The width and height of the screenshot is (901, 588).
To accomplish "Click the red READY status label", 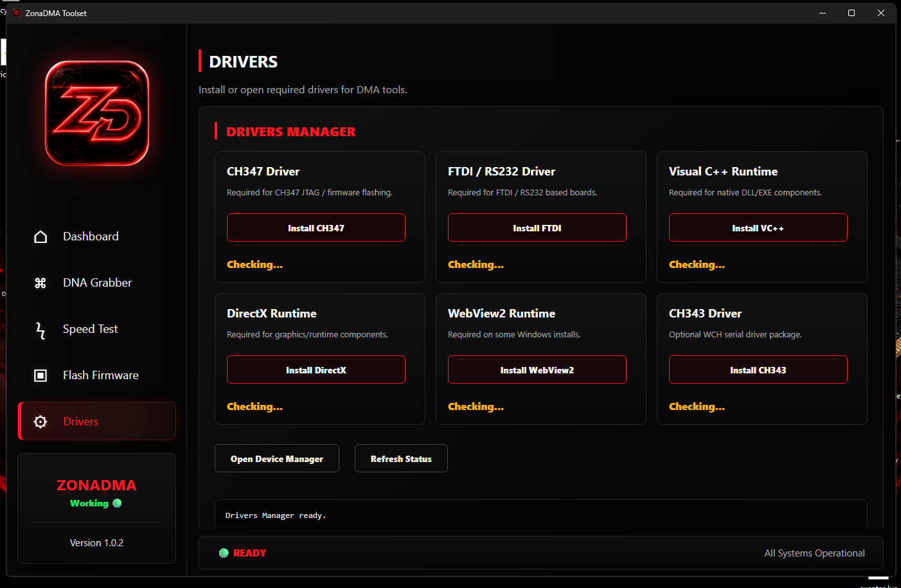I will (249, 553).
